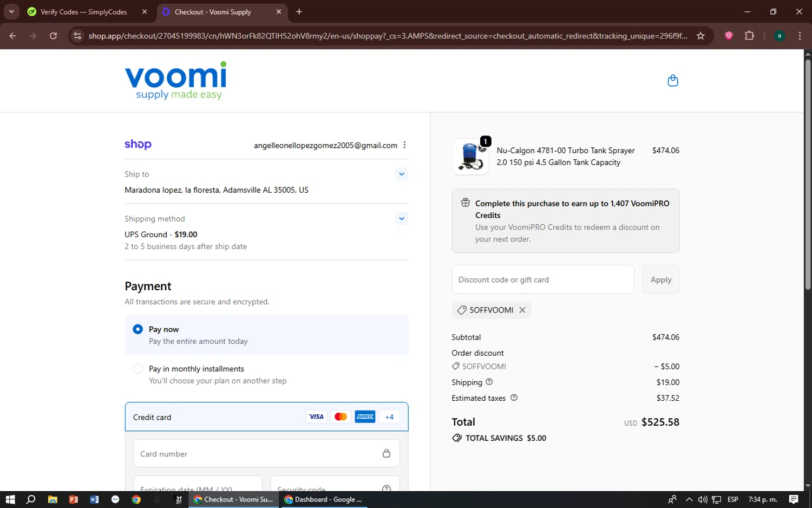Screen dimensions: 812x508
Task: Expand the Ship to address section
Action: tap(401, 174)
